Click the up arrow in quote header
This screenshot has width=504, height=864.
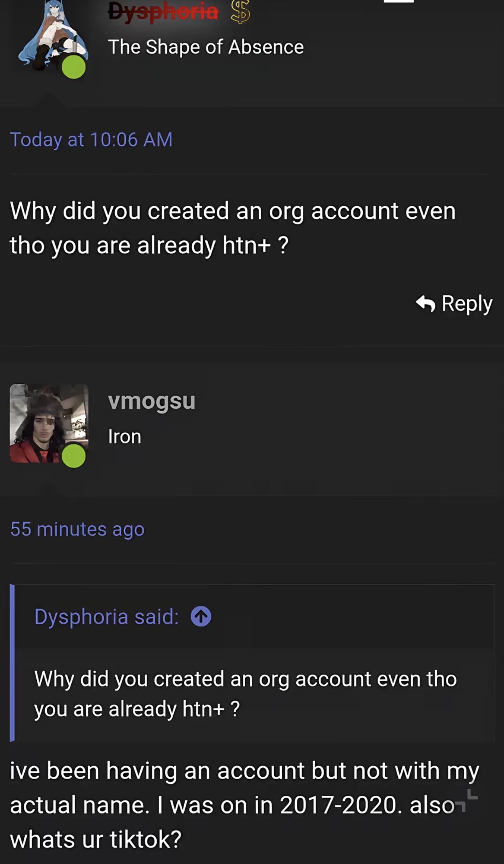click(x=201, y=616)
